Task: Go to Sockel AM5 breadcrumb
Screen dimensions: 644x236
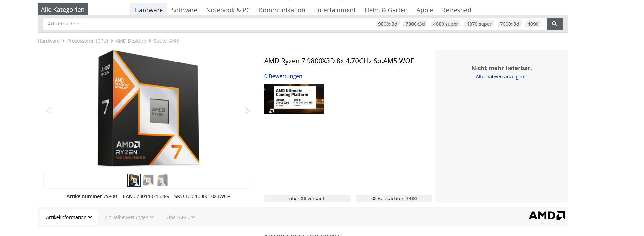Action: point(166,41)
